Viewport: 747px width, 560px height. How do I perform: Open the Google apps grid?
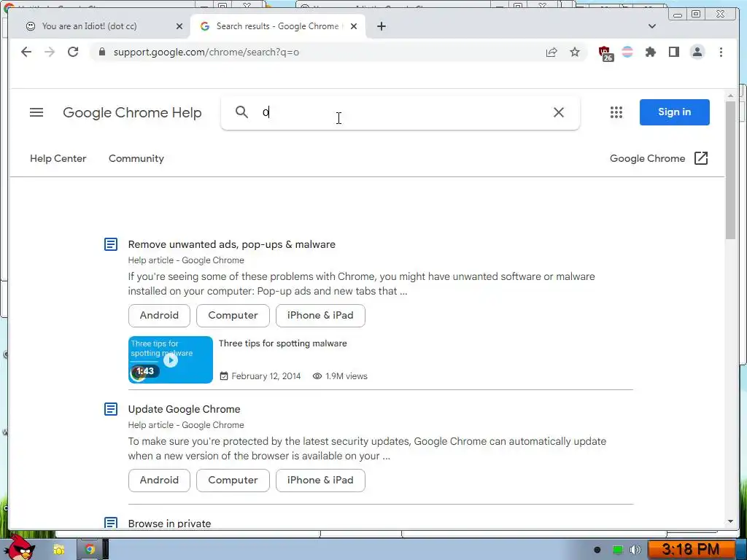click(616, 112)
